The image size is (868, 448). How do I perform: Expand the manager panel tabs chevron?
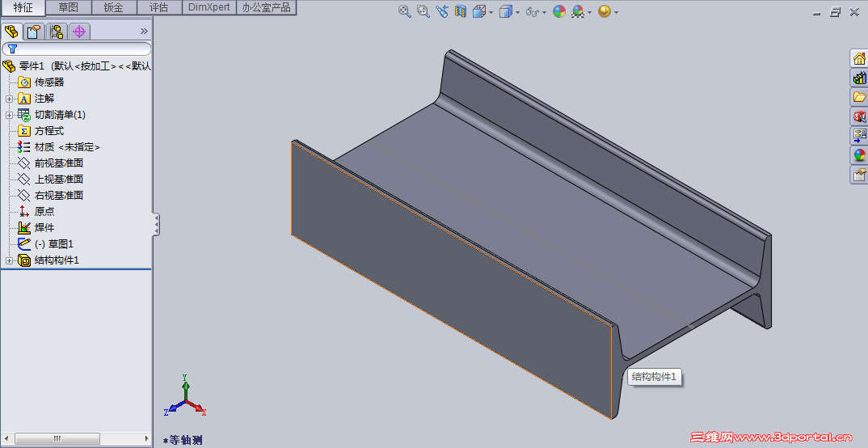144,31
